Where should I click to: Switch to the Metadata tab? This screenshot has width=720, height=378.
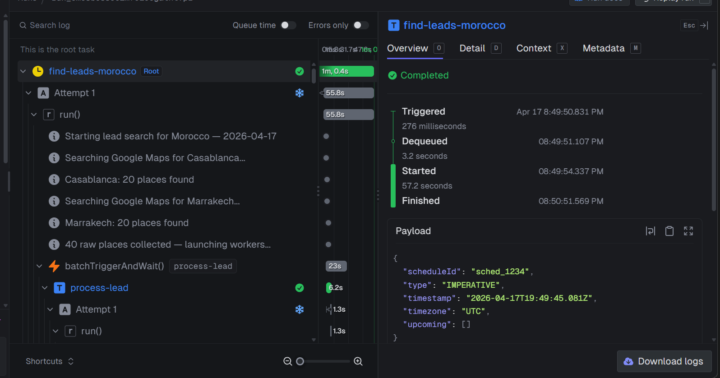point(611,48)
